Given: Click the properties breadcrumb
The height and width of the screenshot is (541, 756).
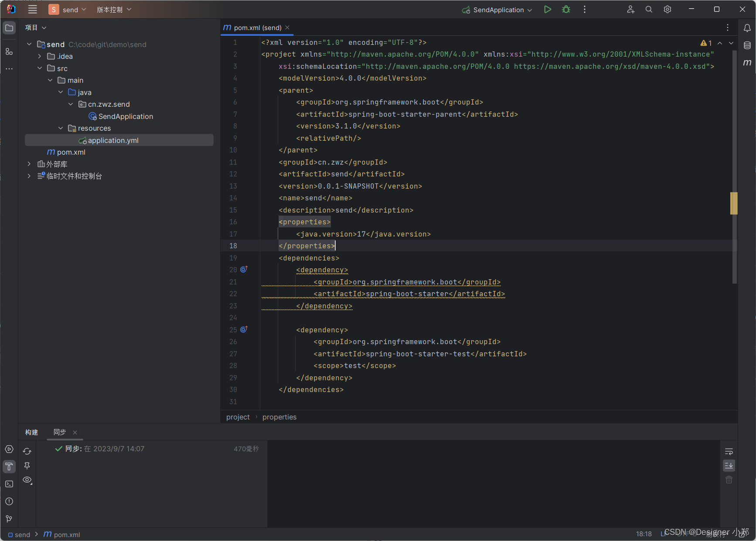Looking at the screenshot, I should tap(279, 417).
